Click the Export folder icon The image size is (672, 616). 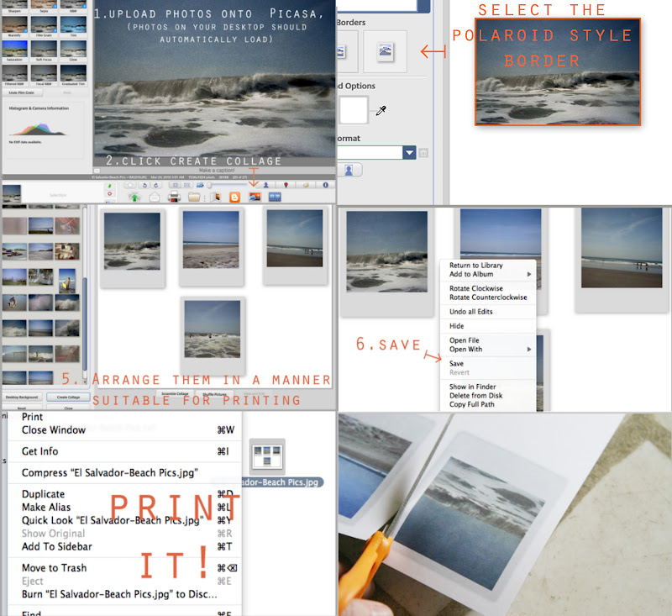point(194,197)
